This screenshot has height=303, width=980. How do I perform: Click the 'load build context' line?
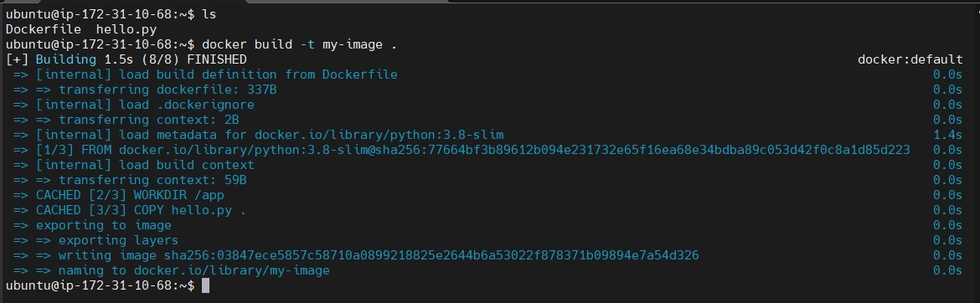point(145,165)
